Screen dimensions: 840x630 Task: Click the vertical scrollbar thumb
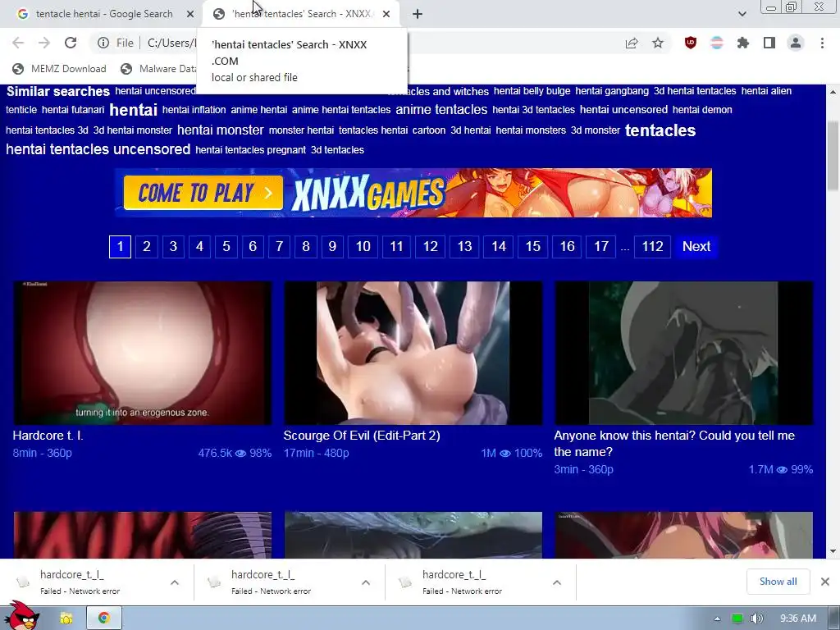833,155
